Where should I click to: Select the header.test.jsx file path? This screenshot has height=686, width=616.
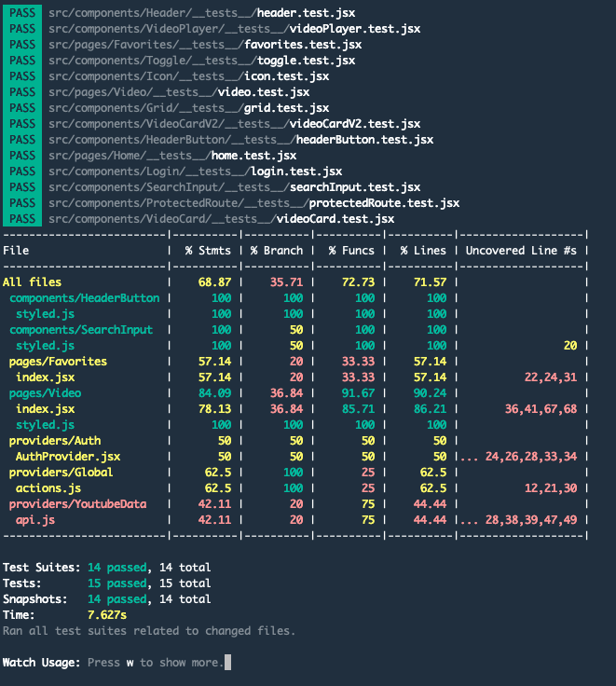[201, 13]
